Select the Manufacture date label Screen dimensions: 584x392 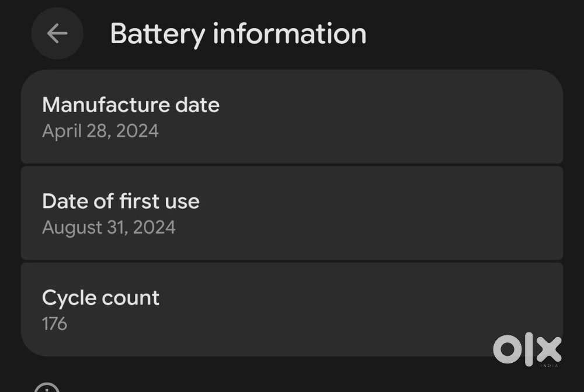click(131, 105)
